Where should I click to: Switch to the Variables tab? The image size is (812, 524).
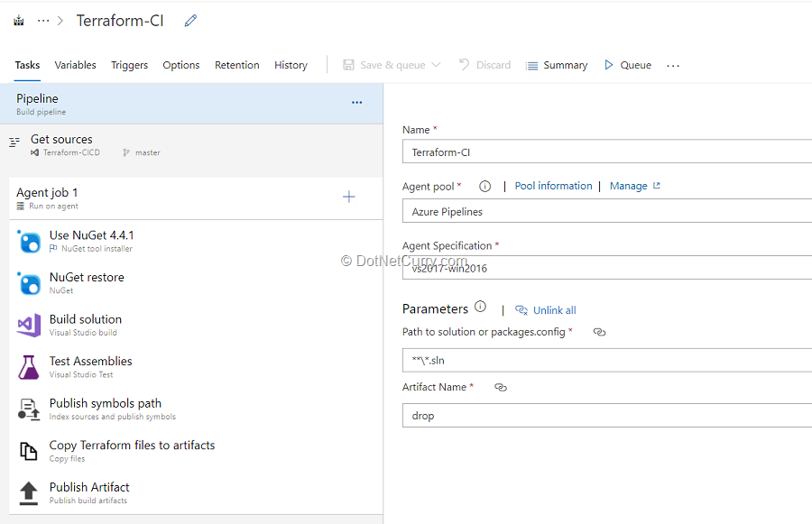75,65
